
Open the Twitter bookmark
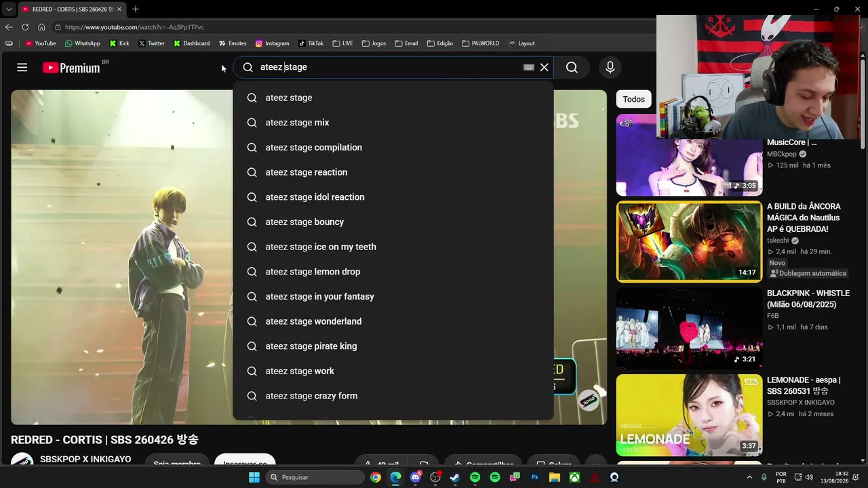click(151, 43)
